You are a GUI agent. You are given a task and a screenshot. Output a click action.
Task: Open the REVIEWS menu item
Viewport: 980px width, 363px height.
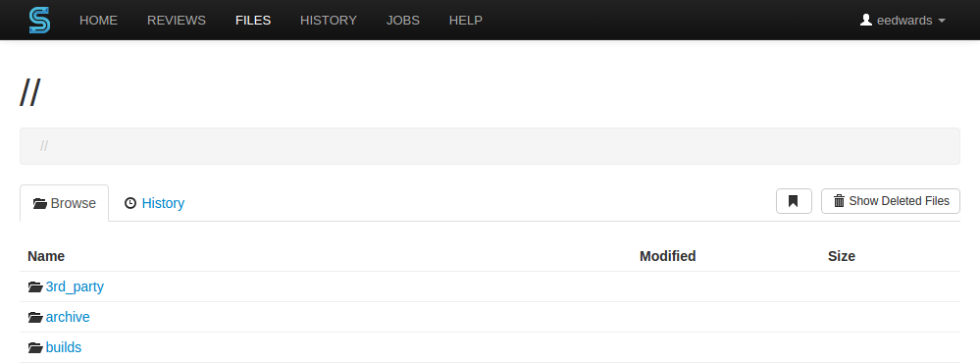pos(177,20)
